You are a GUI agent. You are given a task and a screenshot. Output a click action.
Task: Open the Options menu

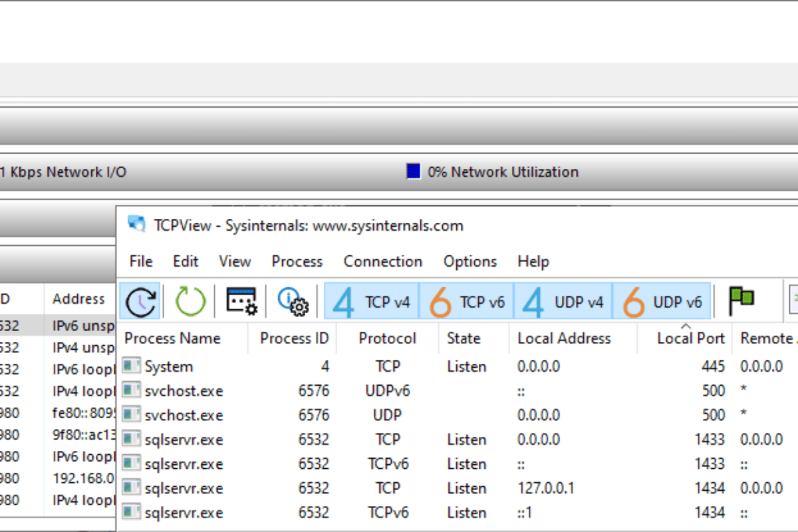(469, 261)
